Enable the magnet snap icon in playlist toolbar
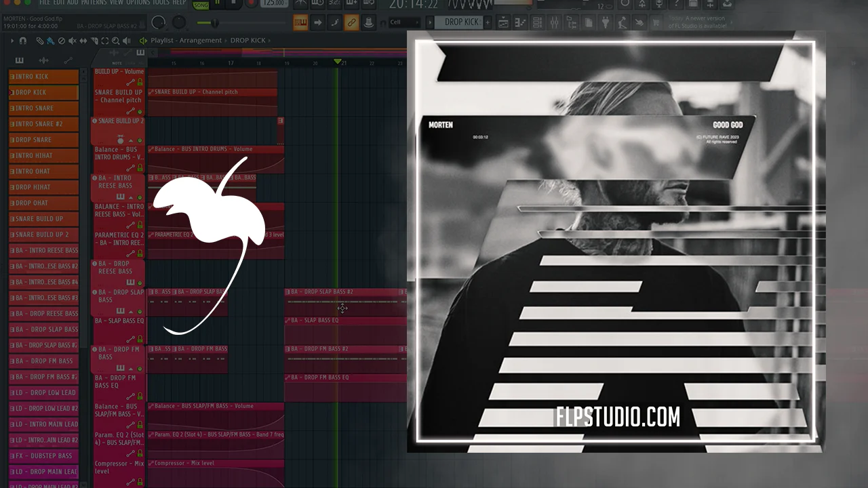This screenshot has height=488, width=868. pyautogui.click(x=23, y=41)
